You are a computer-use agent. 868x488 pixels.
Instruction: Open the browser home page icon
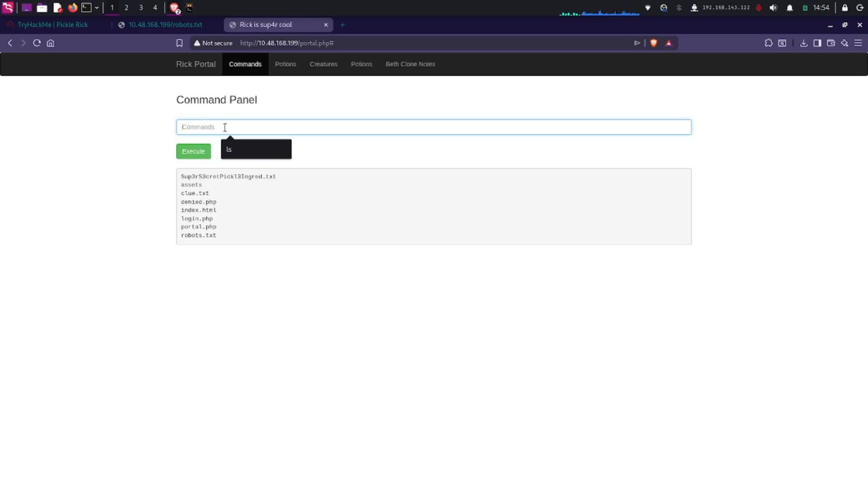(51, 43)
